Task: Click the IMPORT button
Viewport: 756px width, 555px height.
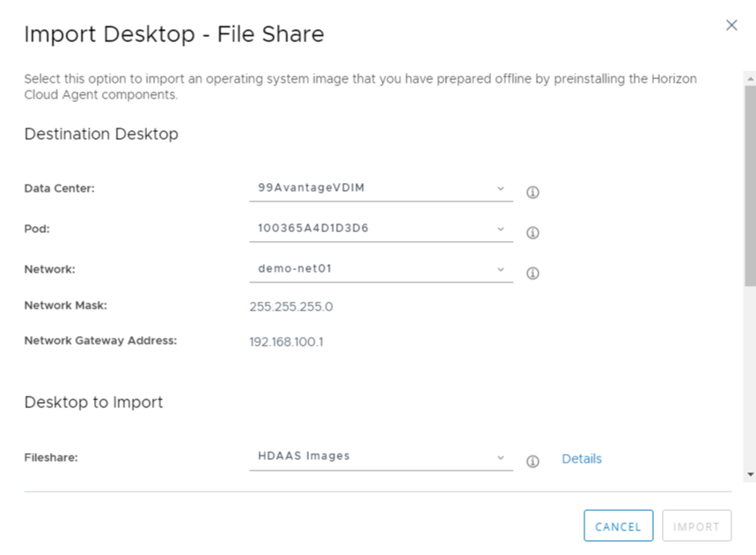Action: click(696, 526)
